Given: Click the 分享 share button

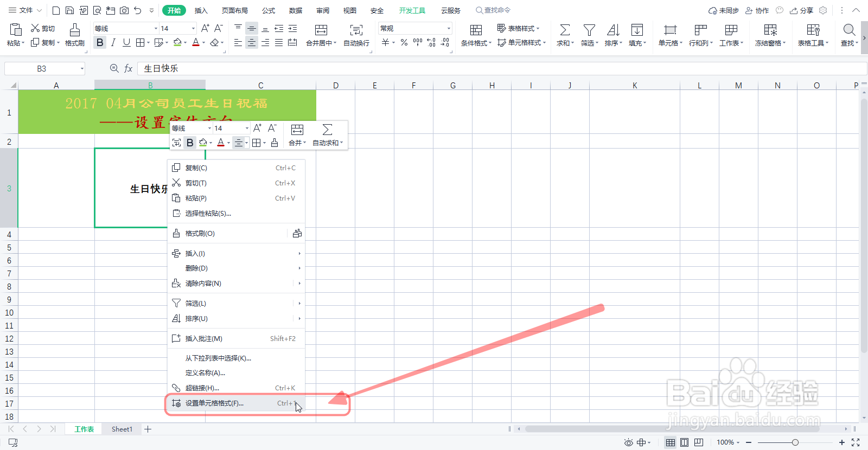Looking at the screenshot, I should click(802, 10).
